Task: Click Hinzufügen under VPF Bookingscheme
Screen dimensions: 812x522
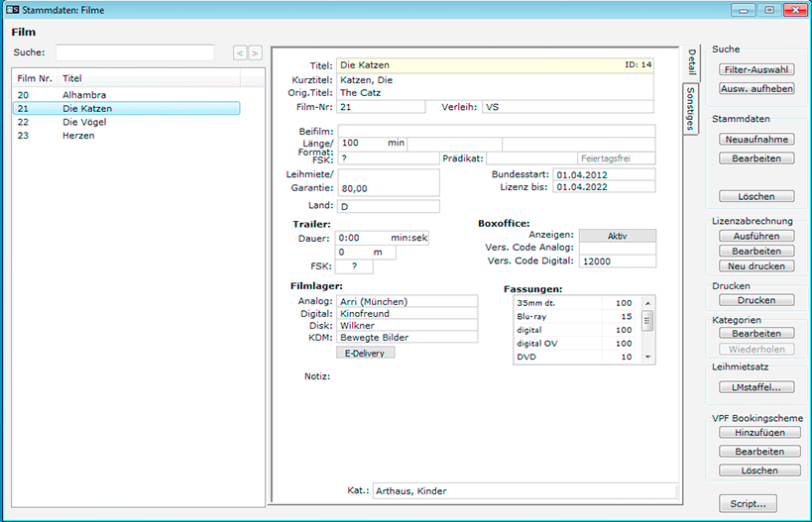Action: [x=758, y=433]
